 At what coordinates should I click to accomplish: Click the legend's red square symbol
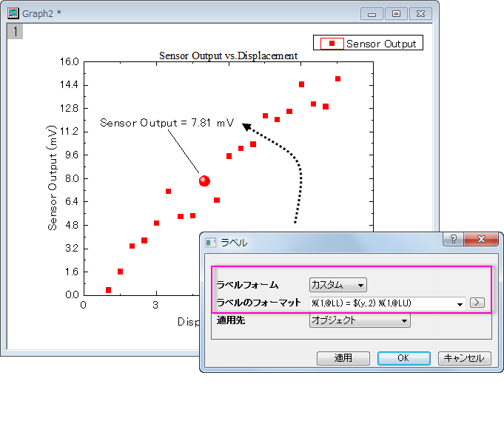pyautogui.click(x=332, y=43)
